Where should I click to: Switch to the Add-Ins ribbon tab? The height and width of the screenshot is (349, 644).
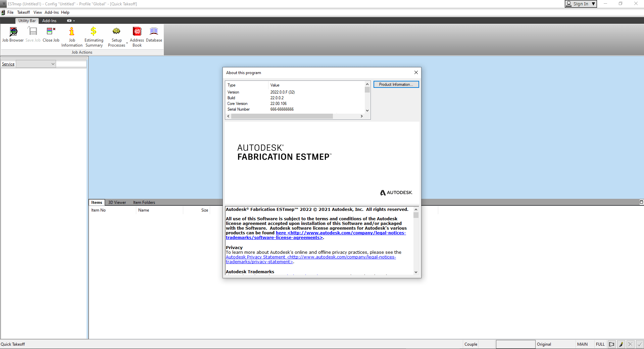pyautogui.click(x=49, y=21)
